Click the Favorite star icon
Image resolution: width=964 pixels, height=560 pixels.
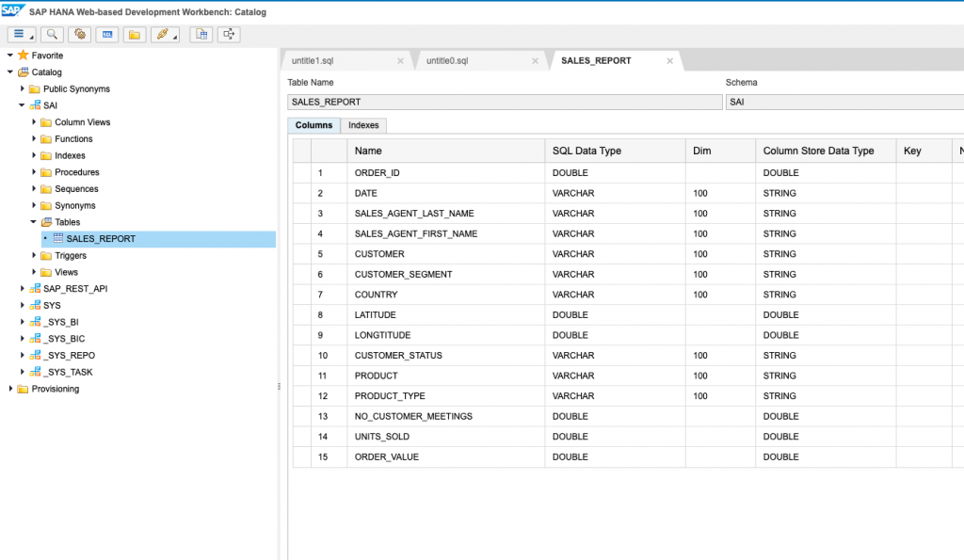(x=24, y=56)
